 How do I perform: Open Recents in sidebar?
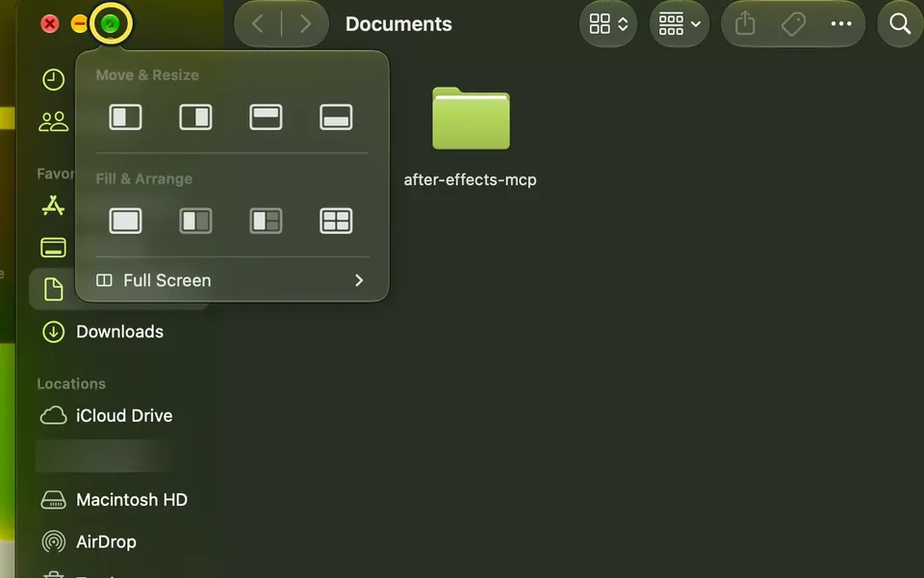[x=54, y=80]
